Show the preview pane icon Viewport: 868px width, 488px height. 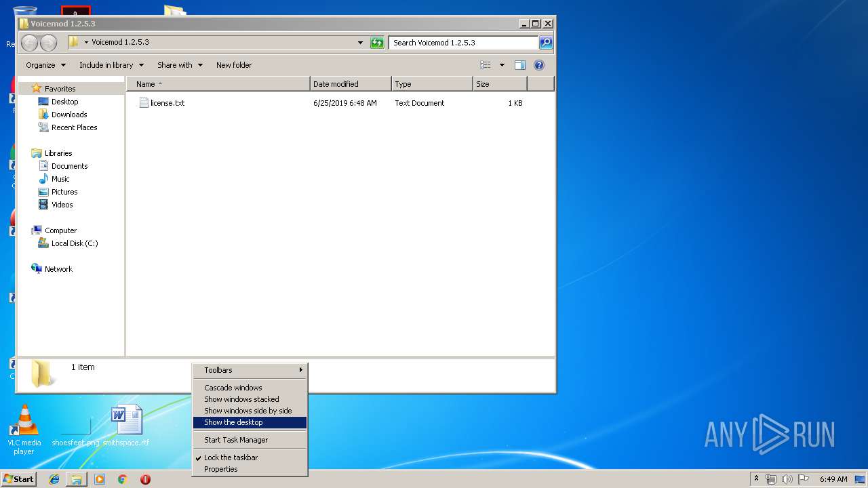(x=520, y=65)
